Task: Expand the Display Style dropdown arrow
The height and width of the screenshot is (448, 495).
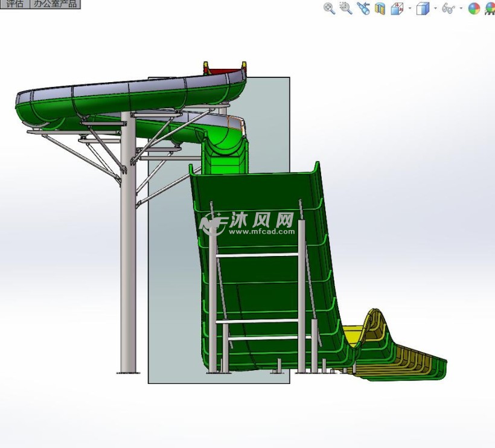Action: pos(436,8)
